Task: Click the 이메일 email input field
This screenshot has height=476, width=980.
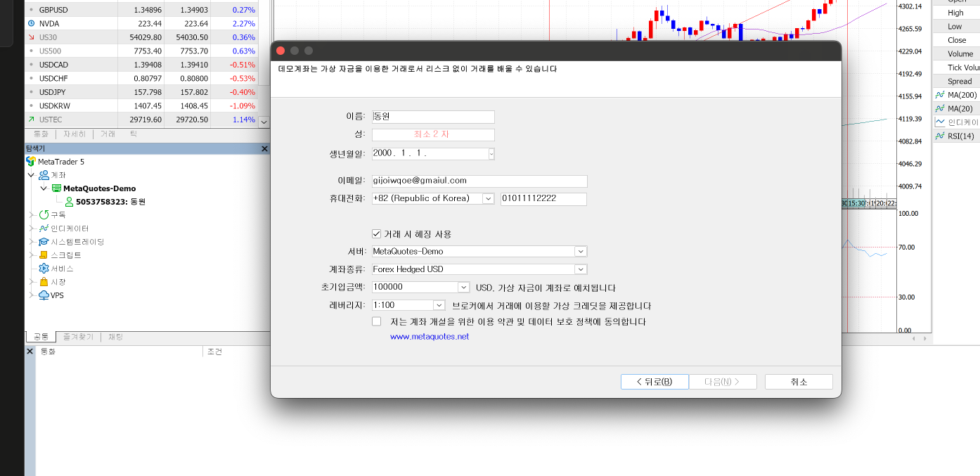Action: click(479, 181)
